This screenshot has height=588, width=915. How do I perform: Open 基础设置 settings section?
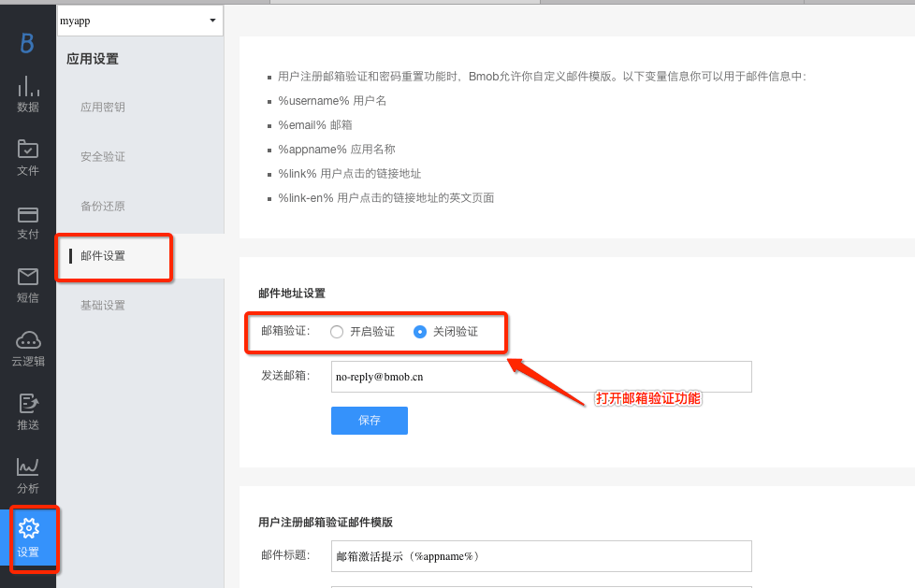pyautogui.click(x=103, y=306)
